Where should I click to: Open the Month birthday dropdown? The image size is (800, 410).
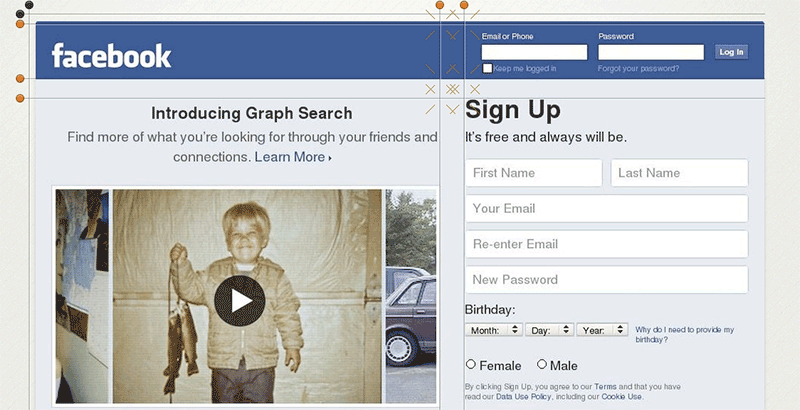pos(493,330)
